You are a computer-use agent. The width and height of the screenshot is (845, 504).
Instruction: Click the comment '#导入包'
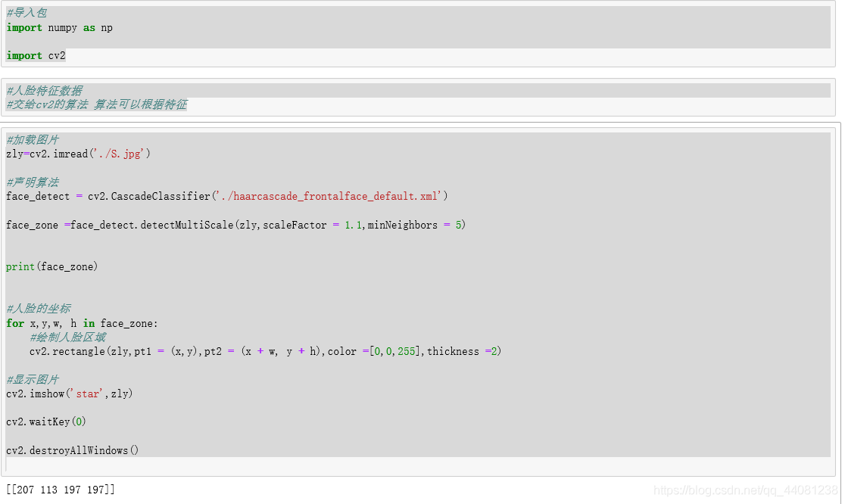pyautogui.click(x=27, y=13)
